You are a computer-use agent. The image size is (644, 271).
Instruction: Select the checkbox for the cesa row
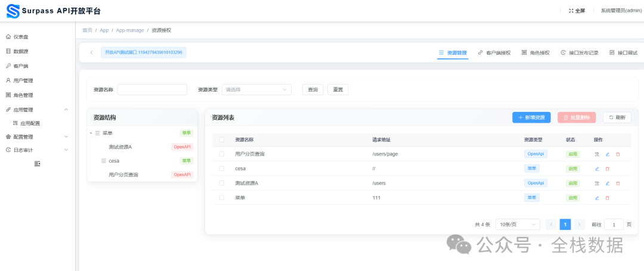pyautogui.click(x=222, y=169)
